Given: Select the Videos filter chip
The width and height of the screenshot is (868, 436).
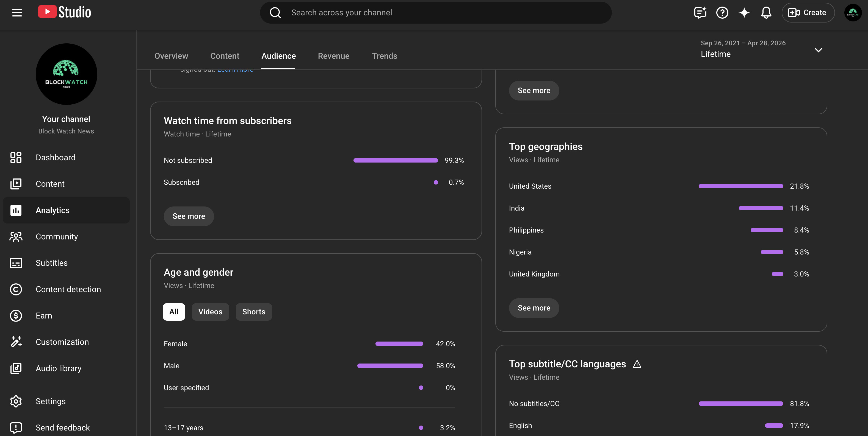Looking at the screenshot, I should [x=210, y=312].
